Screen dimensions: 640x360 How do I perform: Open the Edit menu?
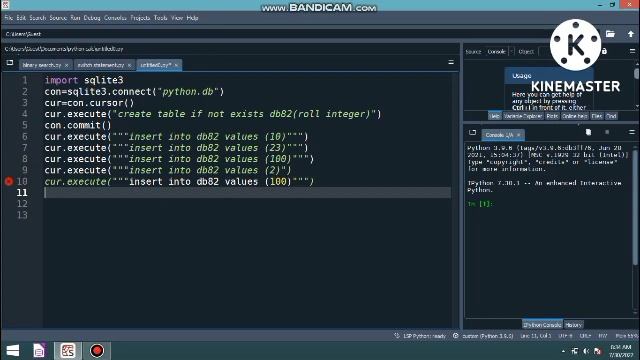(x=21, y=18)
